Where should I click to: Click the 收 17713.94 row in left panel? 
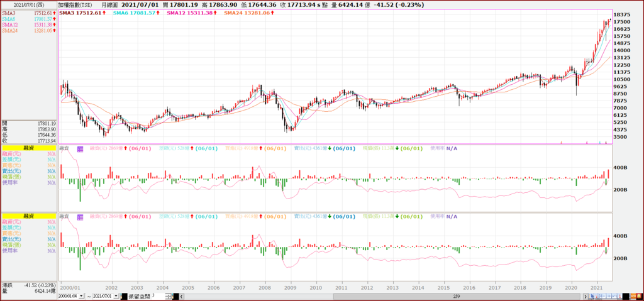(x=29, y=140)
